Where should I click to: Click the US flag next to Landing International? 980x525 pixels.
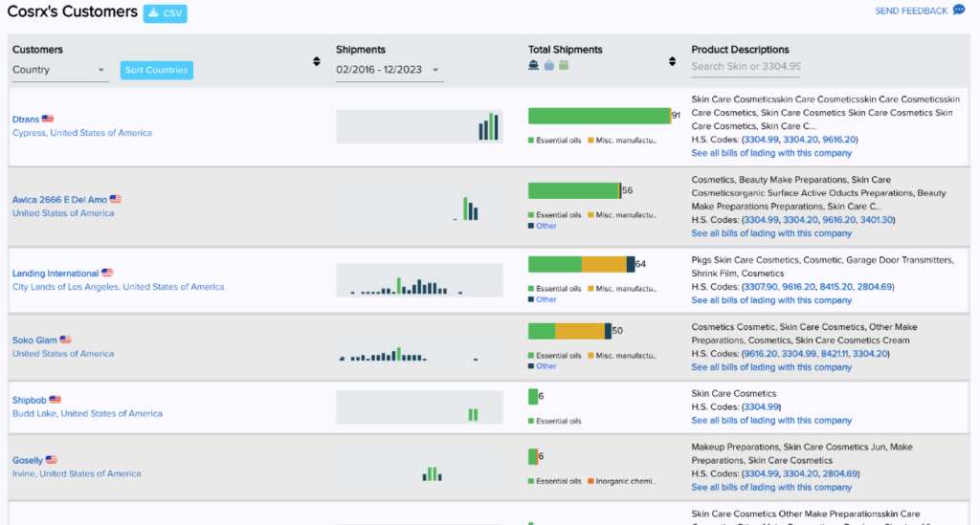click(x=107, y=273)
